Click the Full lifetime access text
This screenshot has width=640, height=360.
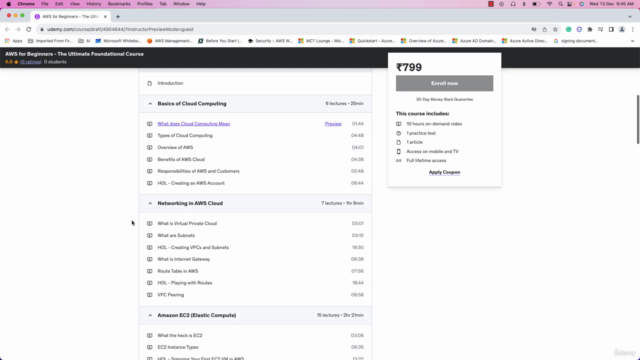[426, 160]
